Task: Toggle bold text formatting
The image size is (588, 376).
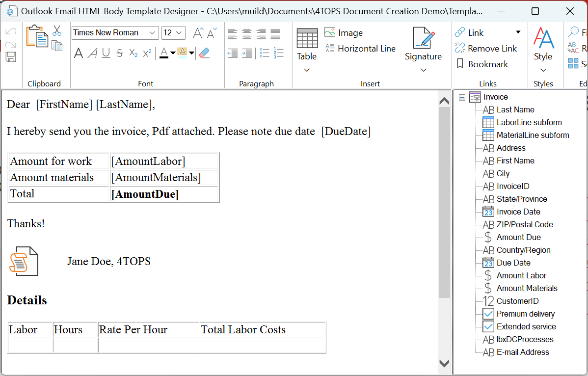Action: coord(79,53)
